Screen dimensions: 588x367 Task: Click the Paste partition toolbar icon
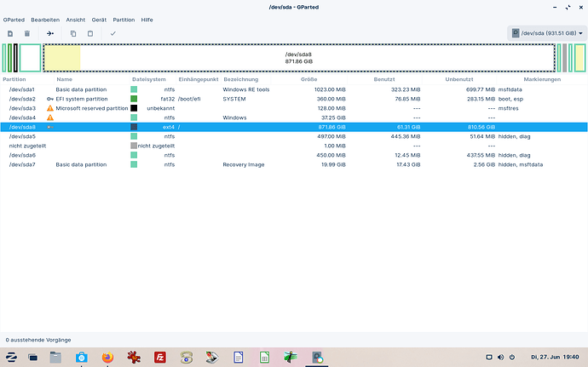90,33
